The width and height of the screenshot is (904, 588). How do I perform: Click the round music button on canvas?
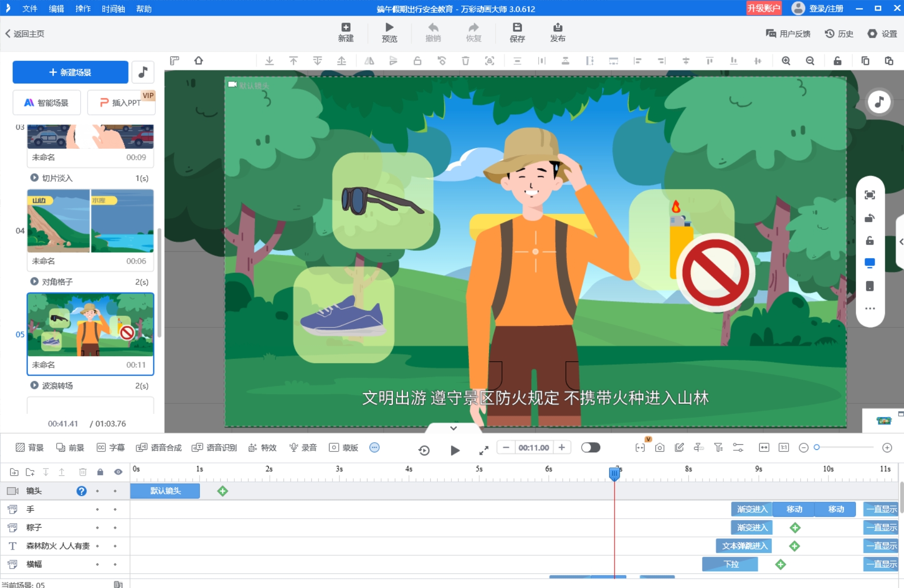[879, 102]
